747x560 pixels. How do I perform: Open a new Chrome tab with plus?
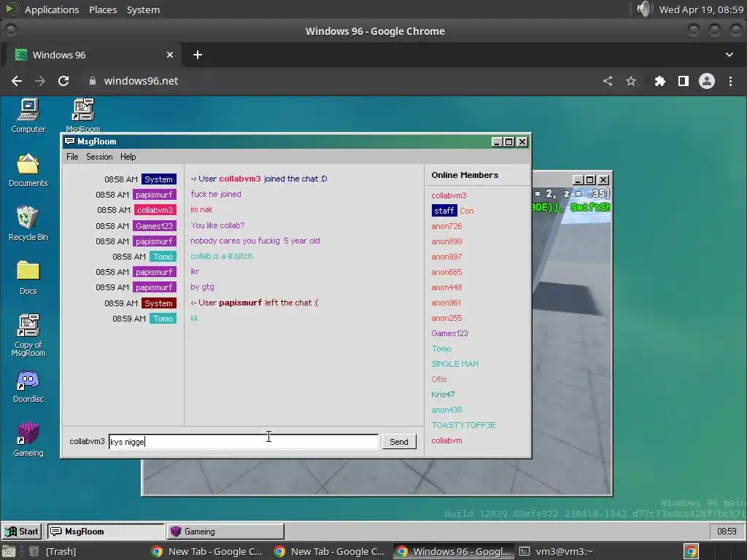click(x=198, y=55)
